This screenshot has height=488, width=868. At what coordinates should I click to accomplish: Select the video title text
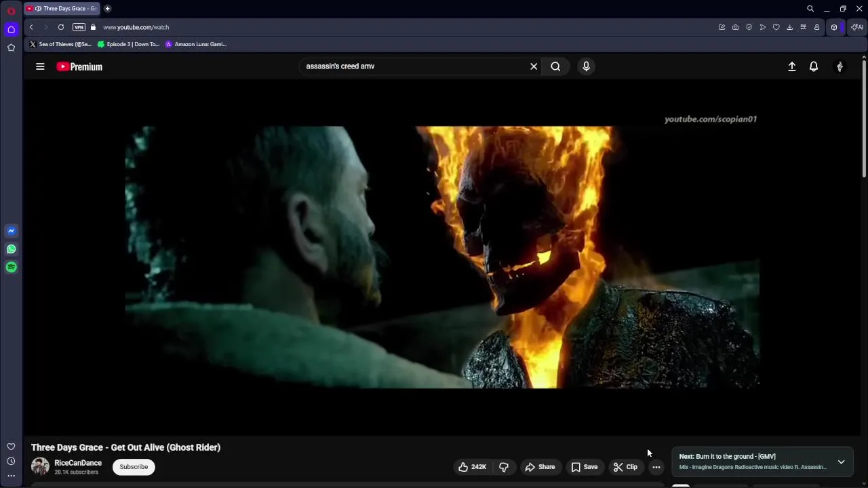click(125, 447)
